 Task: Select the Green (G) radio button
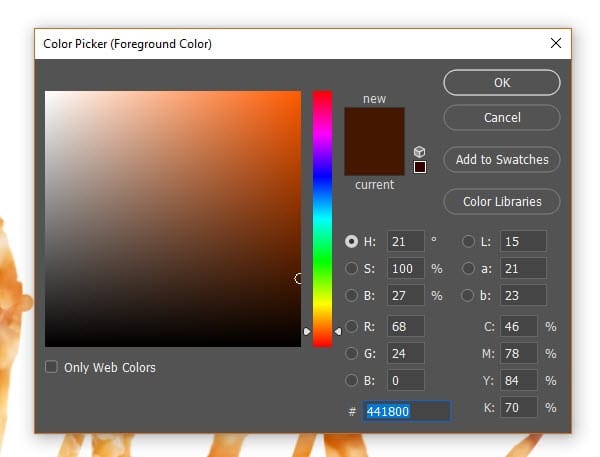pos(351,353)
